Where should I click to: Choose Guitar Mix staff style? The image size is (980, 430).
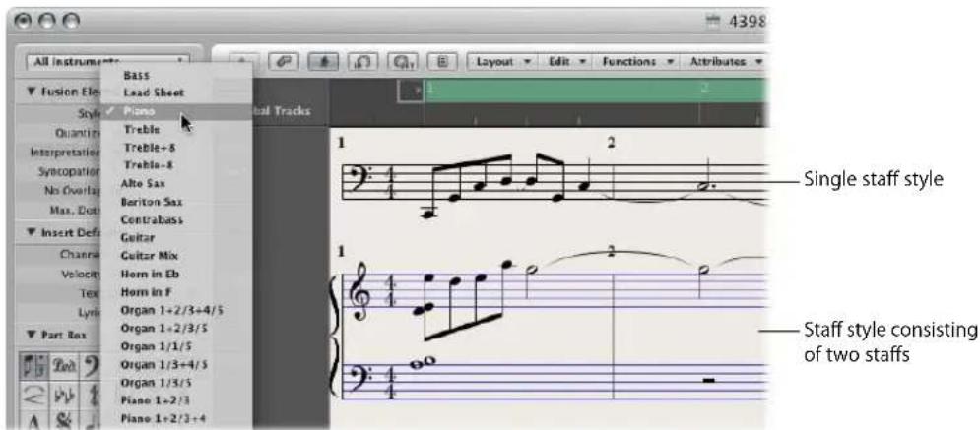tap(175, 256)
